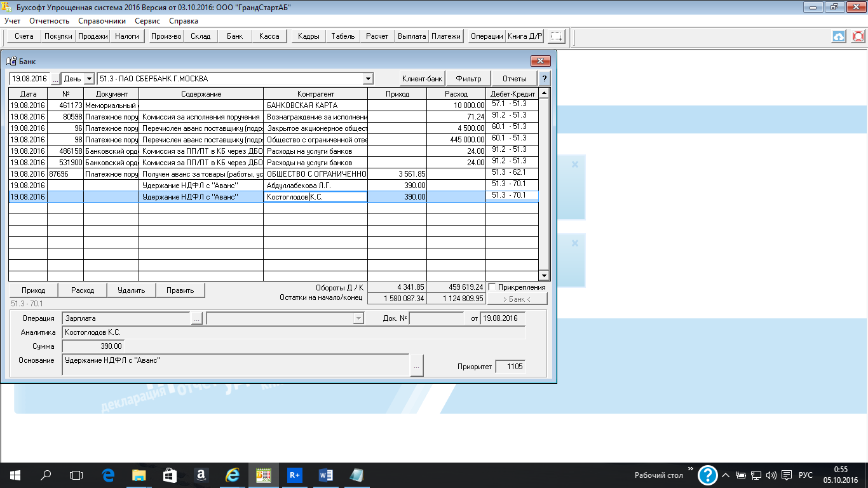Viewport: 868px width, 488px height.
Task: Open the Справочники menu
Action: click(x=102, y=21)
